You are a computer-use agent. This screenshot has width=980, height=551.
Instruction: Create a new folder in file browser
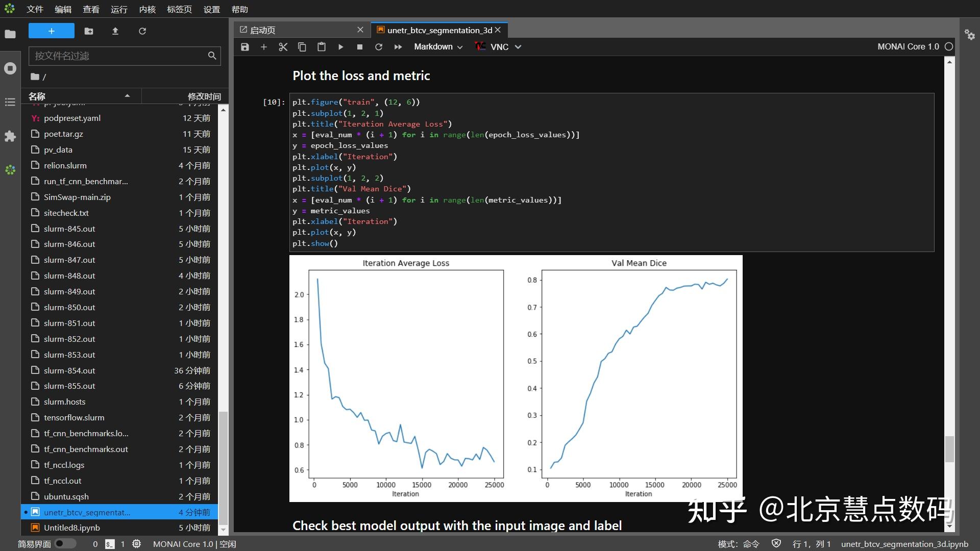point(89,31)
